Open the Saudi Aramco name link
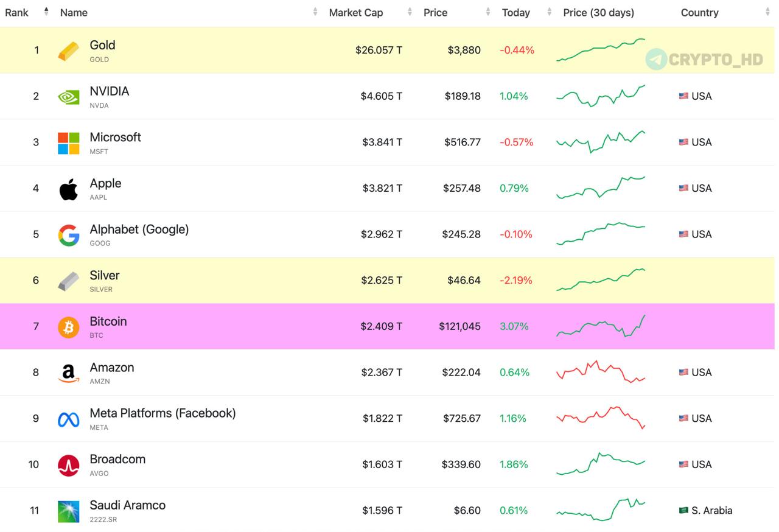Viewport: 779px width, 532px height. click(127, 505)
